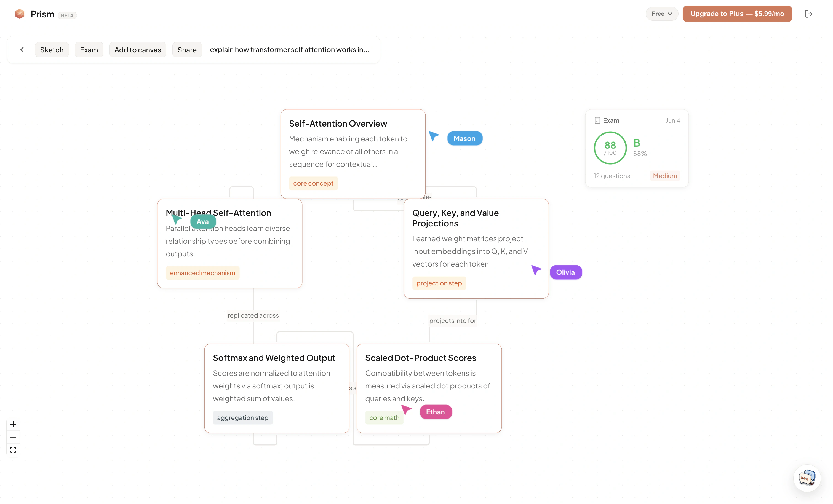Click the Olivia collaborator label
Image resolution: width=833 pixels, height=504 pixels.
pyautogui.click(x=566, y=272)
